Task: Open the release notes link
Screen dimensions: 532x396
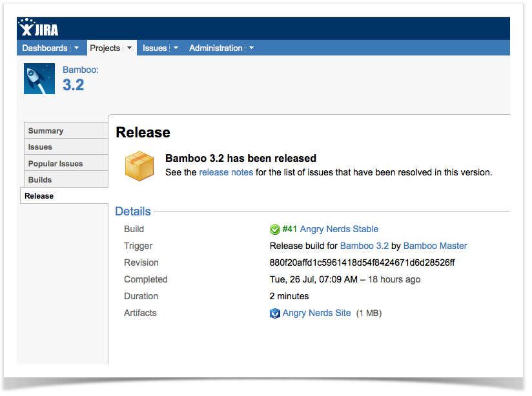Action: (226, 172)
